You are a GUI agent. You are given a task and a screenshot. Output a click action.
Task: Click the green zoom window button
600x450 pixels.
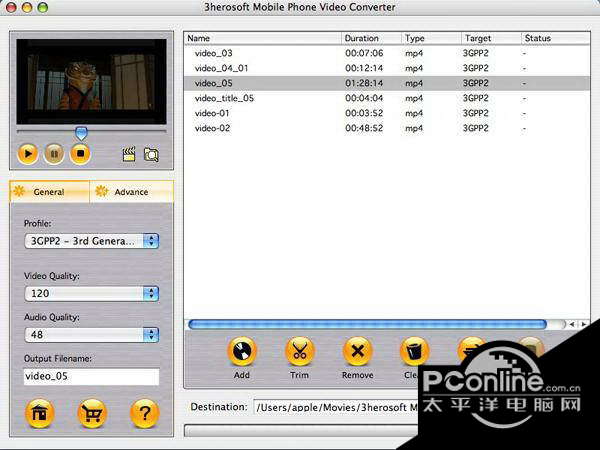tap(43, 7)
